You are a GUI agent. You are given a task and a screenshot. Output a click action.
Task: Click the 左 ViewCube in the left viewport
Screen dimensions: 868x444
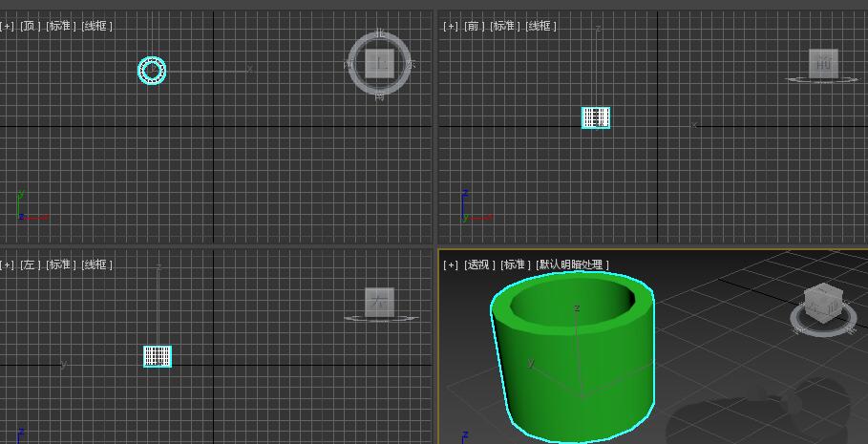[x=380, y=302]
